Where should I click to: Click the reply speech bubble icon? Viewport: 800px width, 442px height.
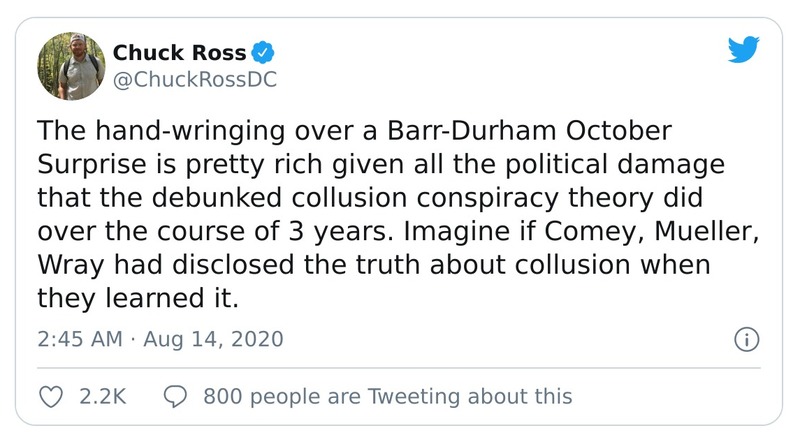(175, 396)
